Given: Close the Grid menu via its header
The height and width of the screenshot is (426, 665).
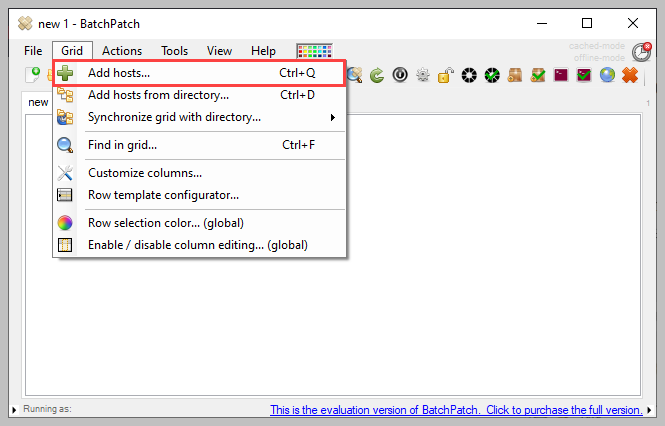Looking at the screenshot, I should click(72, 51).
